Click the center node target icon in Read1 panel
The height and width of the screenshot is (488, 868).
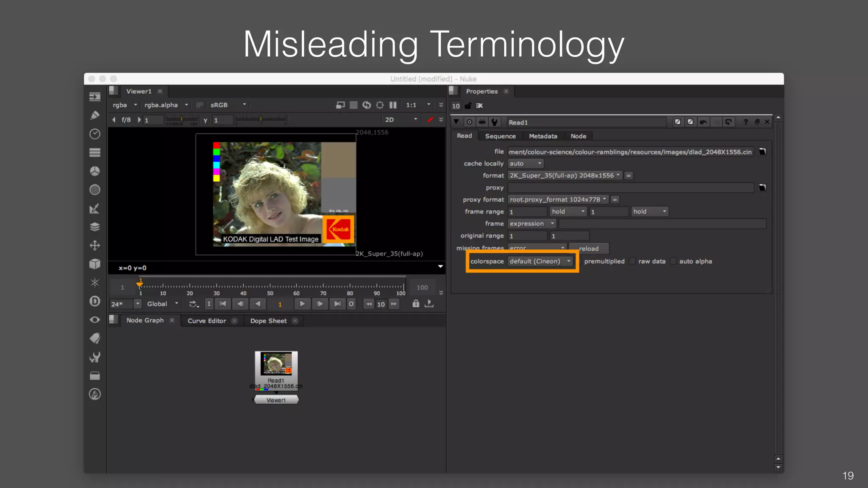click(x=469, y=122)
